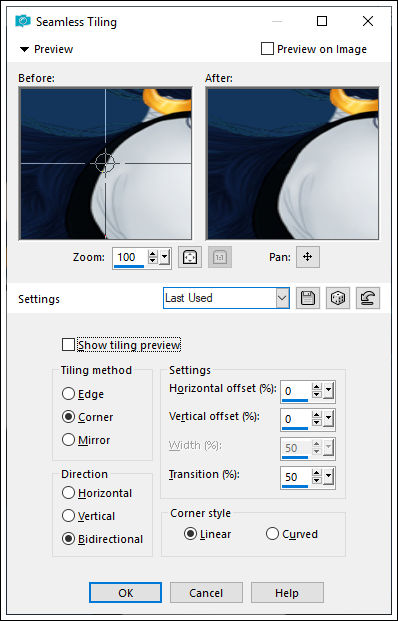Click the Pan navigate icon
Viewport: 398px width, 621px height.
click(x=308, y=257)
